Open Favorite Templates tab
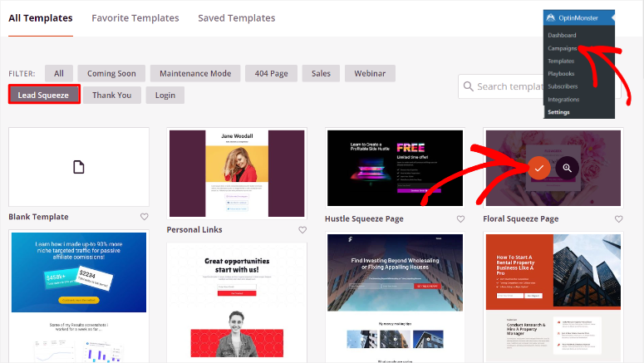 pyautogui.click(x=135, y=18)
